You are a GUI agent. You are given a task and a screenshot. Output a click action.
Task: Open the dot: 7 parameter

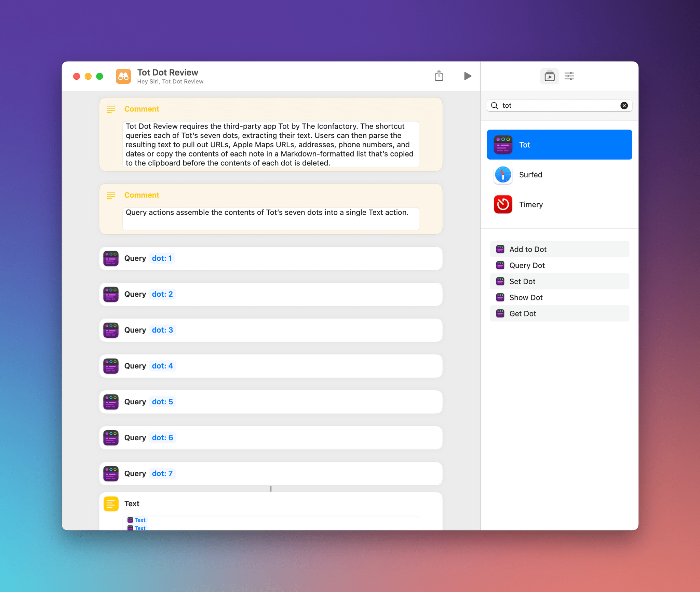coord(162,474)
